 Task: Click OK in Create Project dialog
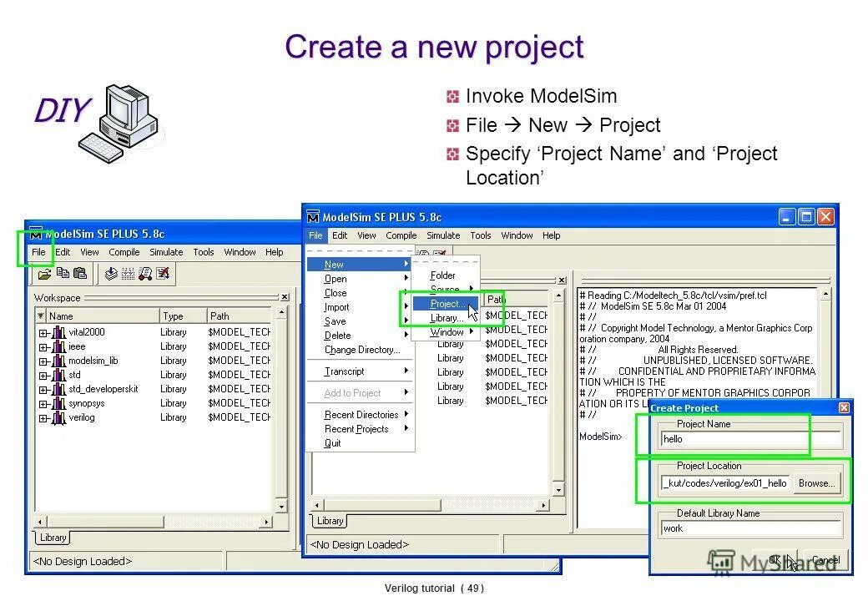pyautogui.click(x=775, y=560)
